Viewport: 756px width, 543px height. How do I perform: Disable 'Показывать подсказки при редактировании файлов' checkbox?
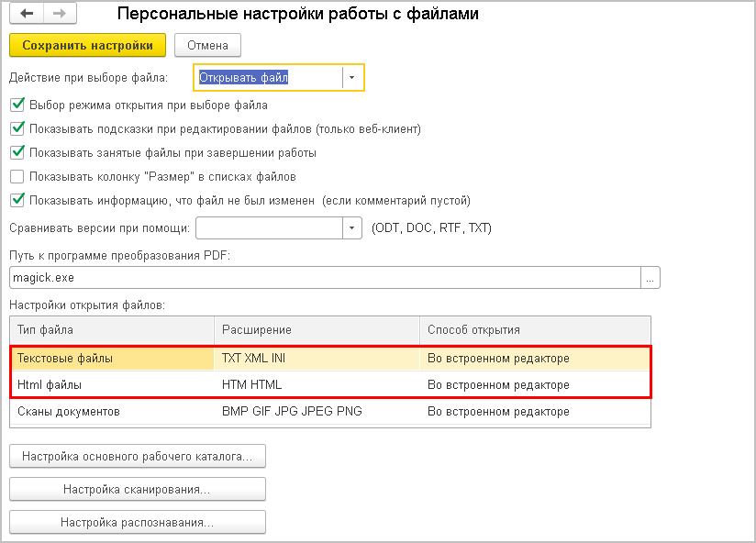(17, 129)
